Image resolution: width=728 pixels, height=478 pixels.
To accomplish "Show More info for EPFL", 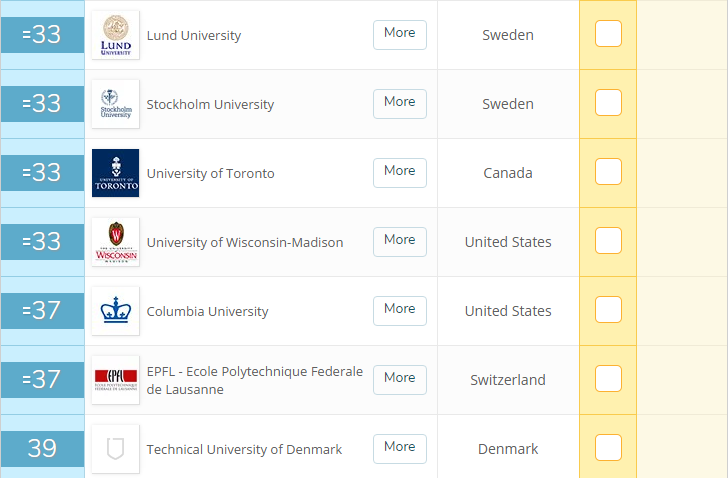I will point(400,379).
